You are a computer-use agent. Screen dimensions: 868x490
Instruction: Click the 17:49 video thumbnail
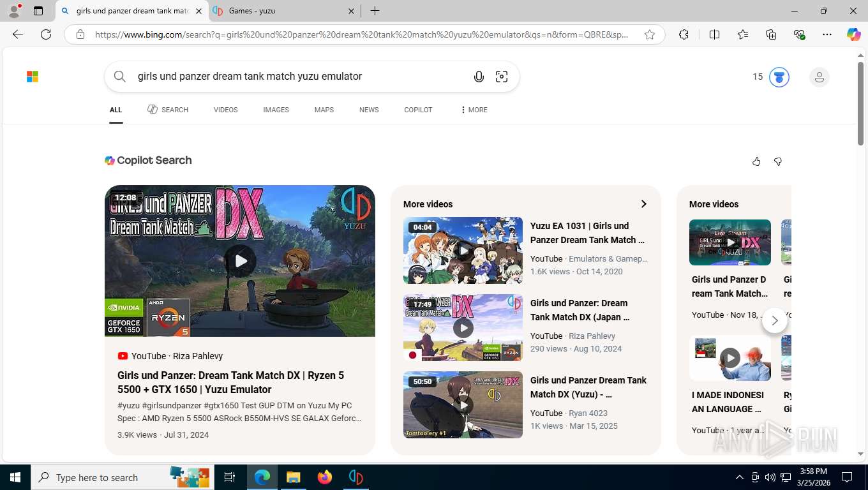click(x=463, y=327)
